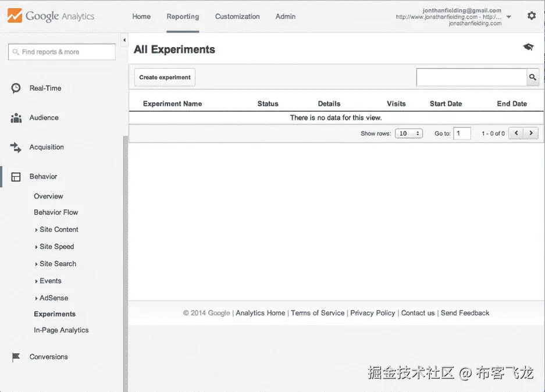The height and width of the screenshot is (392, 545).
Task: Open Analytics Home footer link
Action: coord(261,313)
